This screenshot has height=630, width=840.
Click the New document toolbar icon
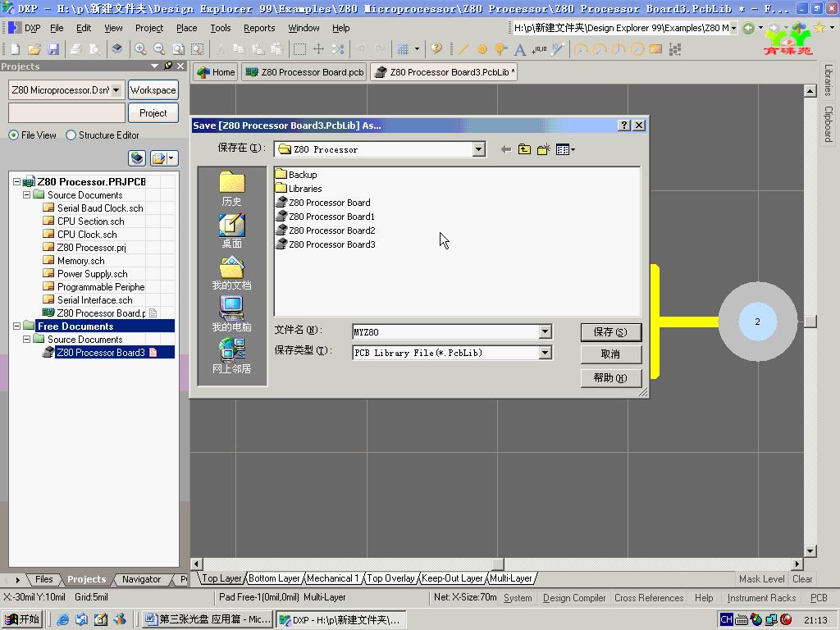(15, 49)
